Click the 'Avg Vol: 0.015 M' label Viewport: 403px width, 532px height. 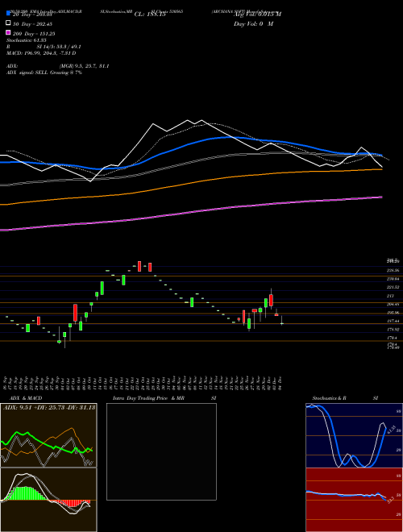click(x=257, y=14)
